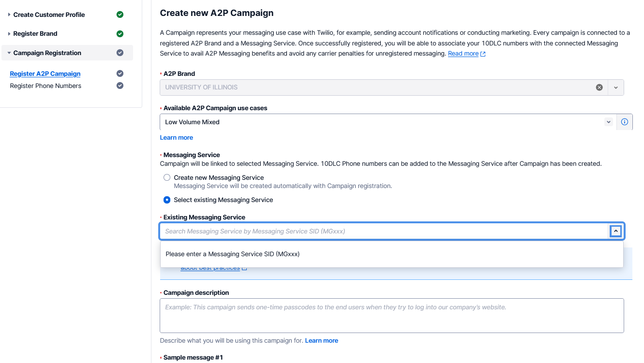Viewport: 644px width, 363px height.
Task: Click the checkmark next to Campaign Registration
Action: pyautogui.click(x=120, y=53)
